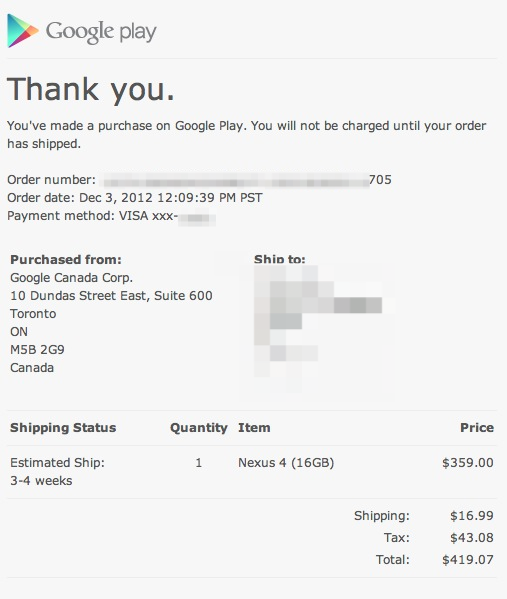Screen dimensions: 507x599
Task: Click the Item column header
Action: click(x=254, y=427)
